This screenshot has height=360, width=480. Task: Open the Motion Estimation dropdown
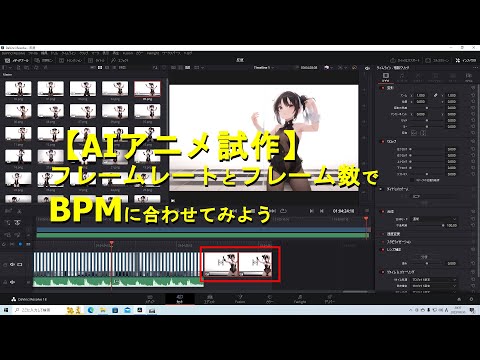[434, 286]
